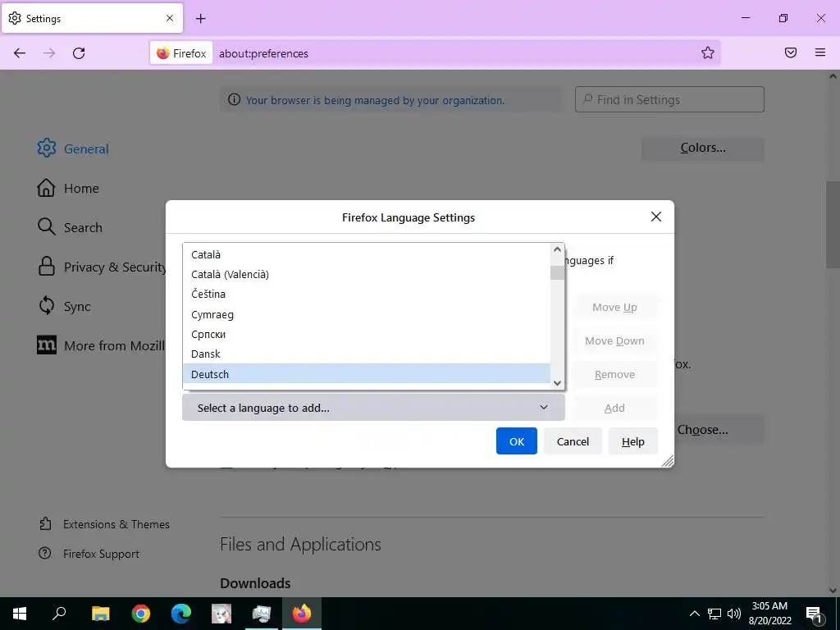
Task: Click the Move Down button
Action: [614, 340]
